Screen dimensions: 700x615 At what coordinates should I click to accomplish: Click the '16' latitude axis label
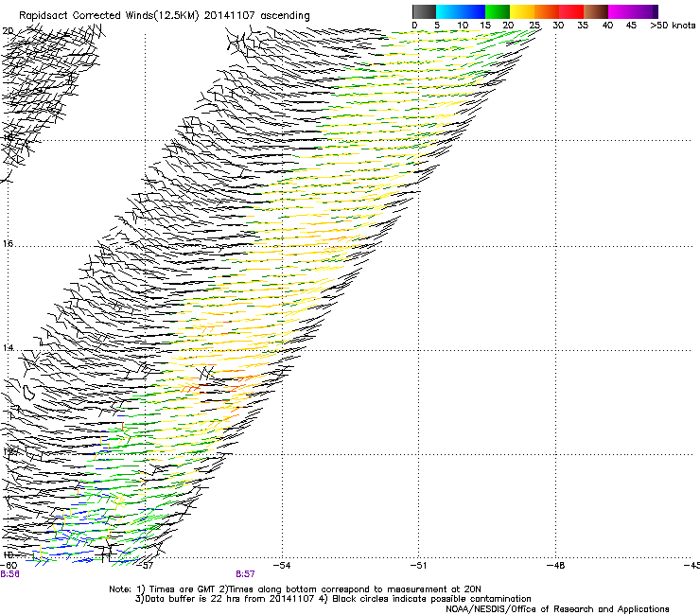coord(8,244)
